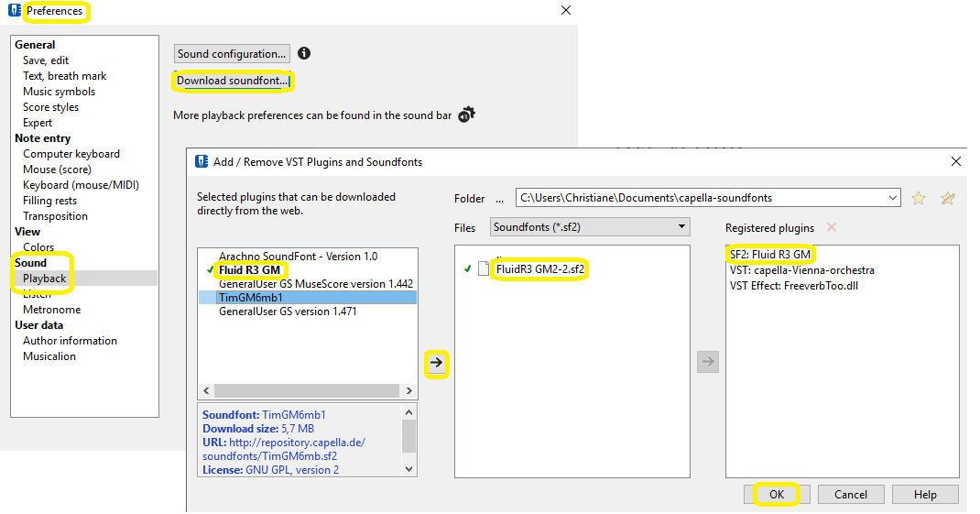Select Text, breath mark page
Image resolution: width=980 pixels, height=514 pixels.
point(64,76)
